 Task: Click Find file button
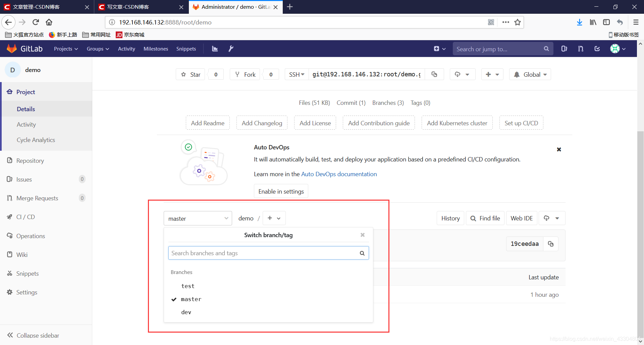click(485, 218)
